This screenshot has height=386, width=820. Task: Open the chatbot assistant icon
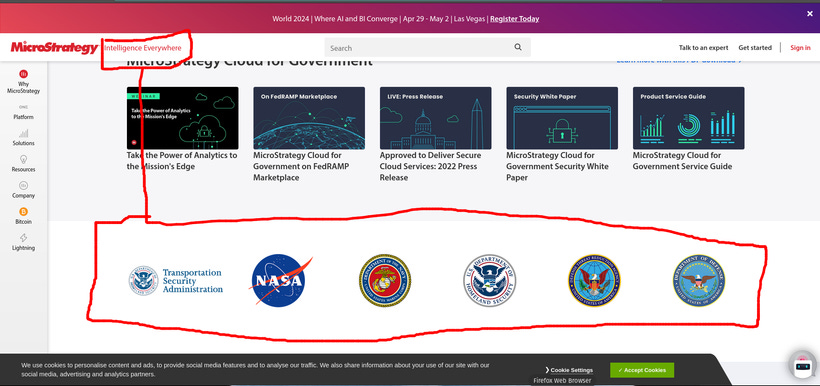pyautogui.click(x=803, y=366)
